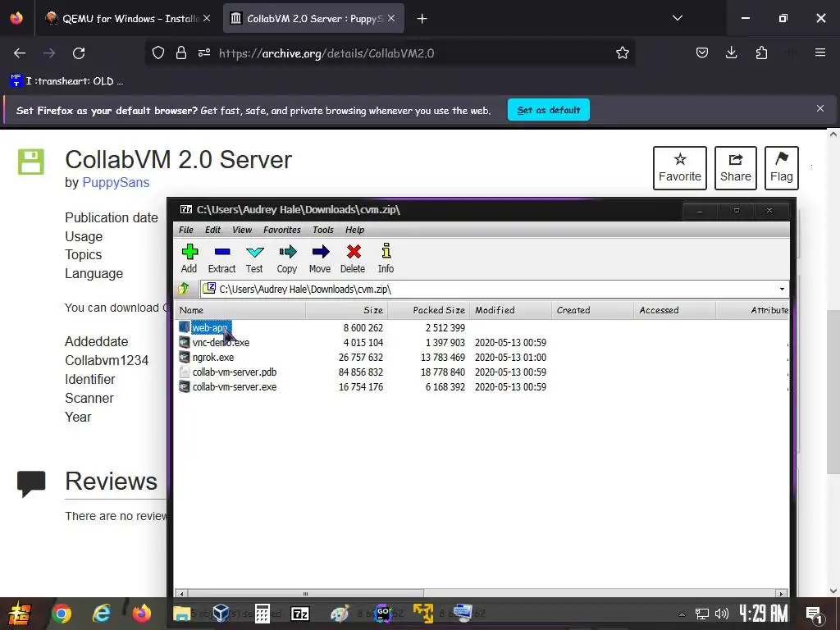Open the Firefox application hamburger menu
The image size is (840, 630).
point(820,52)
